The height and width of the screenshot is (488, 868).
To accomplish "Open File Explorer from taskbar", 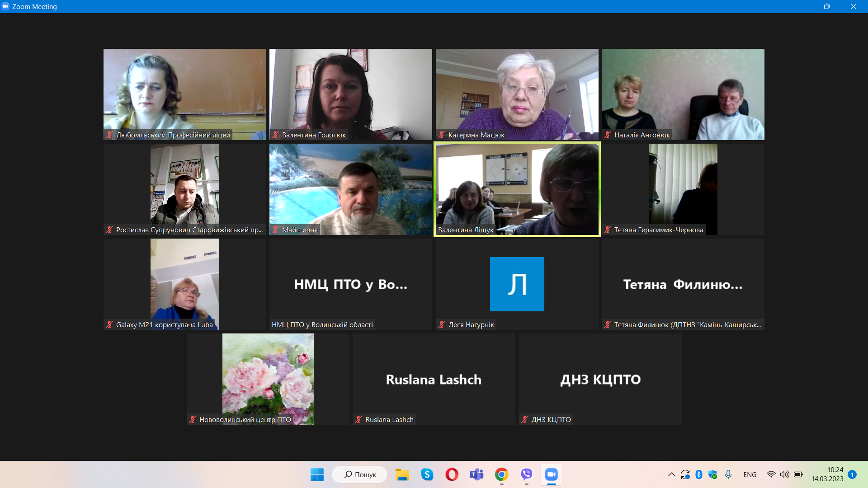I will pyautogui.click(x=402, y=474).
